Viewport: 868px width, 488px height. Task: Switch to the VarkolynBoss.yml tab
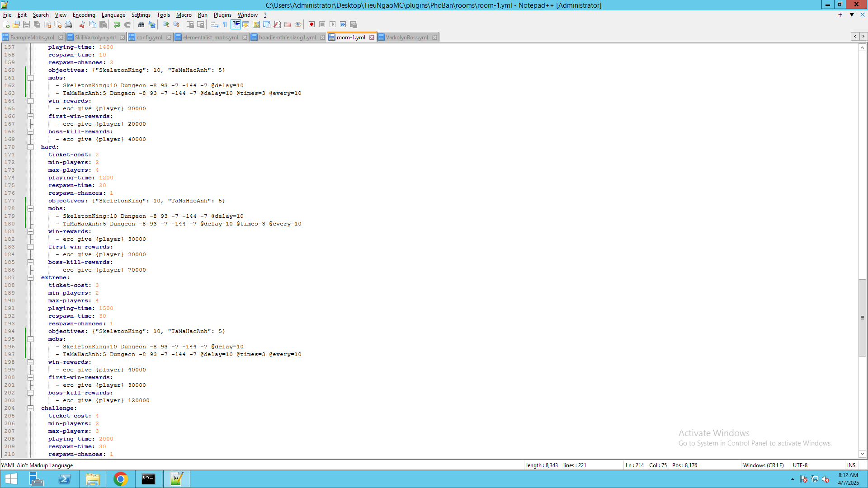[406, 38]
